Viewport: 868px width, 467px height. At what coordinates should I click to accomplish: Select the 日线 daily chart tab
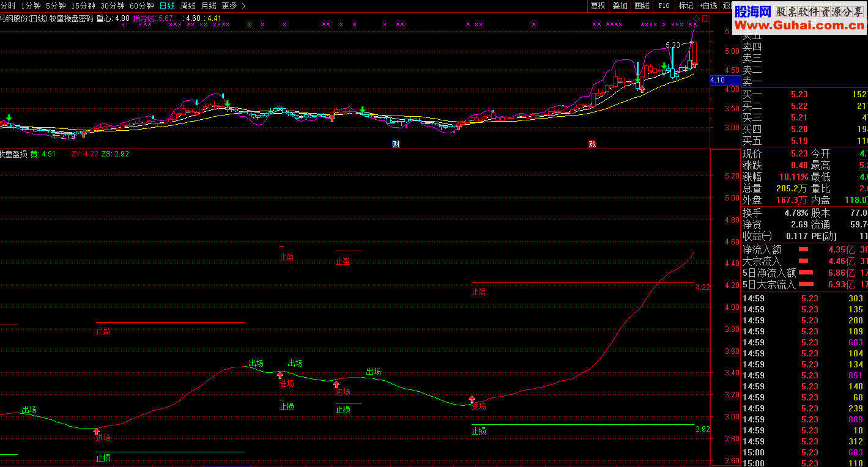pos(167,6)
